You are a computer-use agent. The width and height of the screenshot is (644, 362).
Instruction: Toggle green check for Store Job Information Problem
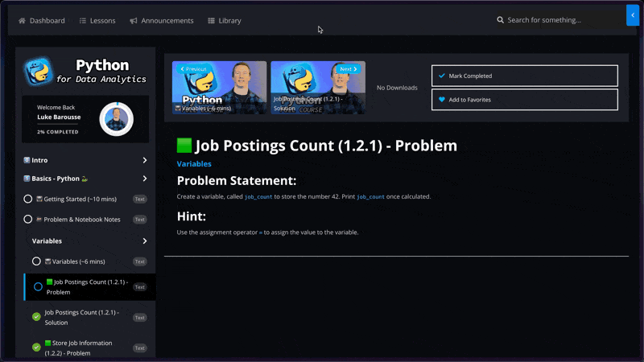click(36, 348)
